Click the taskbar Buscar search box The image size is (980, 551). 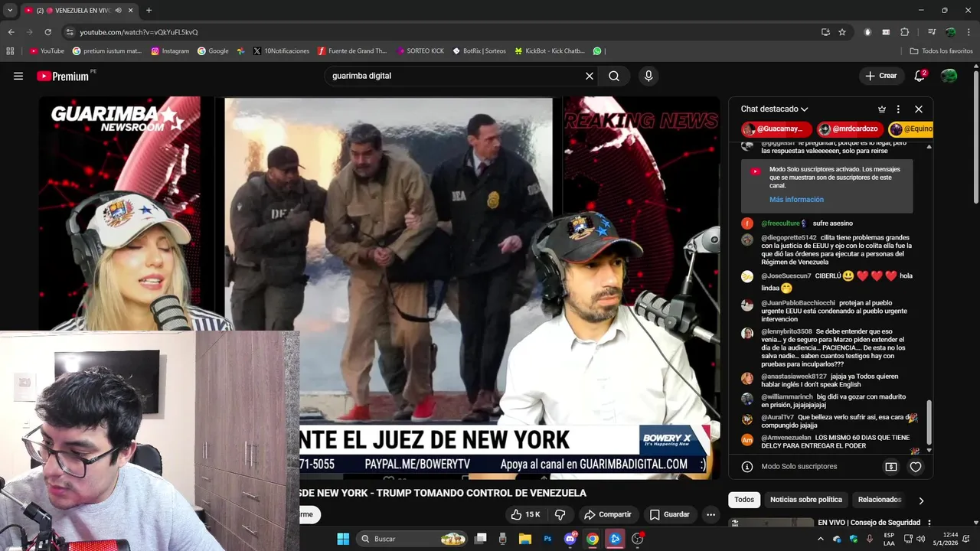click(x=412, y=539)
